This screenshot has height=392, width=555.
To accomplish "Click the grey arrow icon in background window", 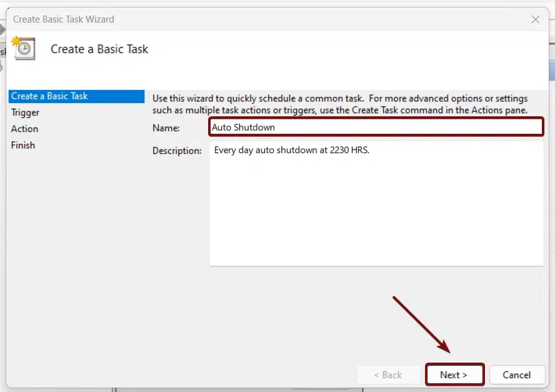I will 2,29.
